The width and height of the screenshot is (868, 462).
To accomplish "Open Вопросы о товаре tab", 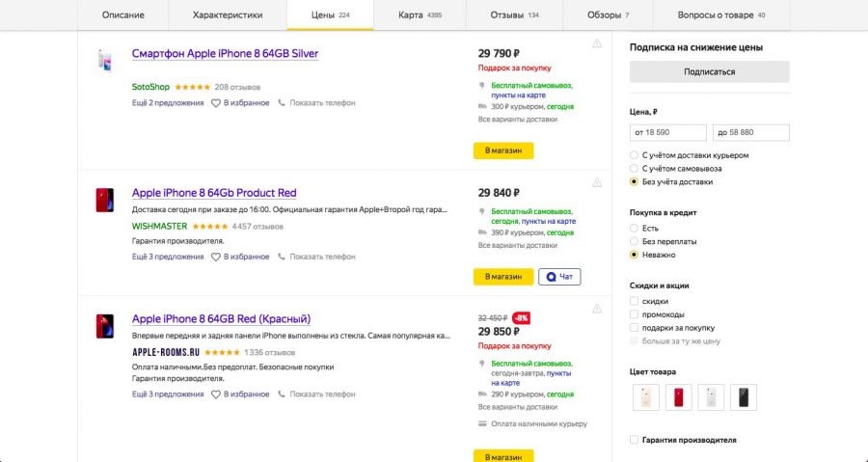I will pos(721,14).
